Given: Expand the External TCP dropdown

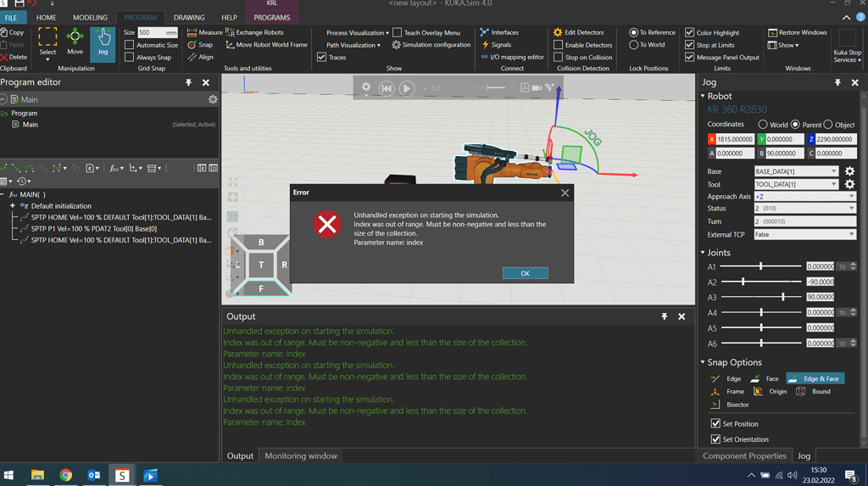Looking at the screenshot, I should tap(804, 234).
